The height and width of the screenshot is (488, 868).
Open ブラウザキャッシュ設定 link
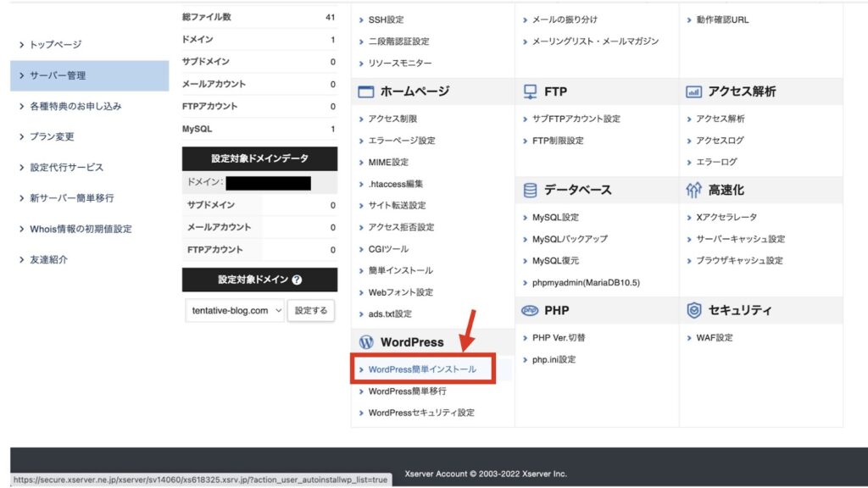tap(739, 261)
